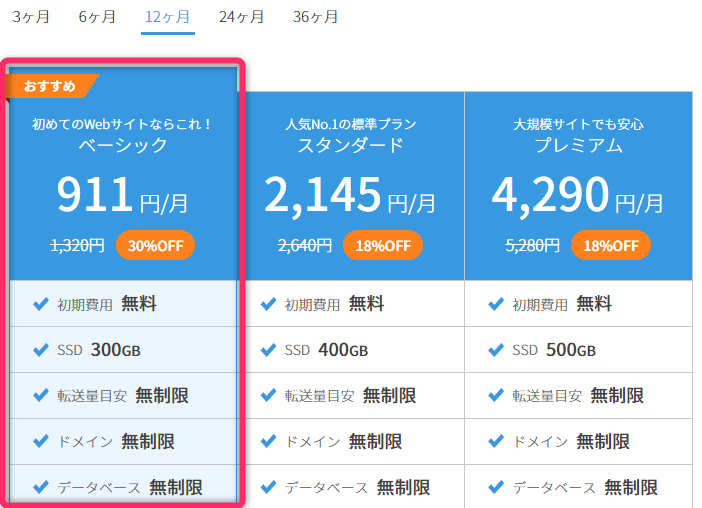Image resolution: width=702 pixels, height=508 pixels.
Task: Click 転送量目安 無制限 in the ベーシック column
Action: pyautogui.click(x=123, y=396)
